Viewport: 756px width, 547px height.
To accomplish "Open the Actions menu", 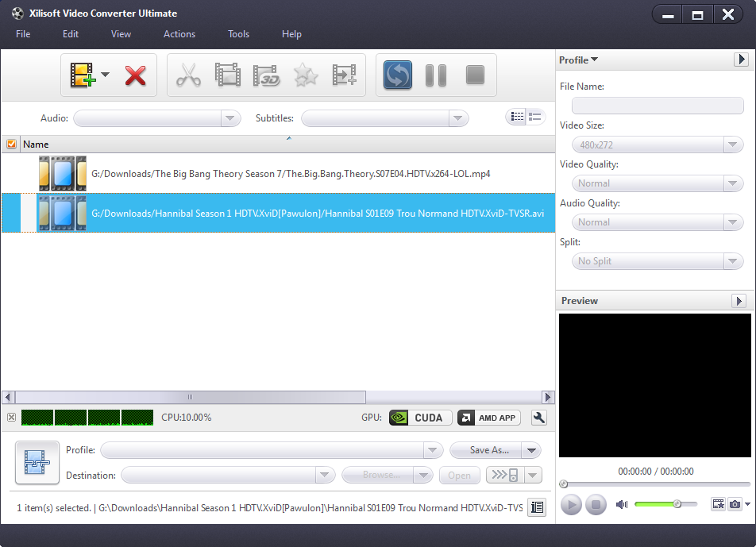I will [x=179, y=33].
